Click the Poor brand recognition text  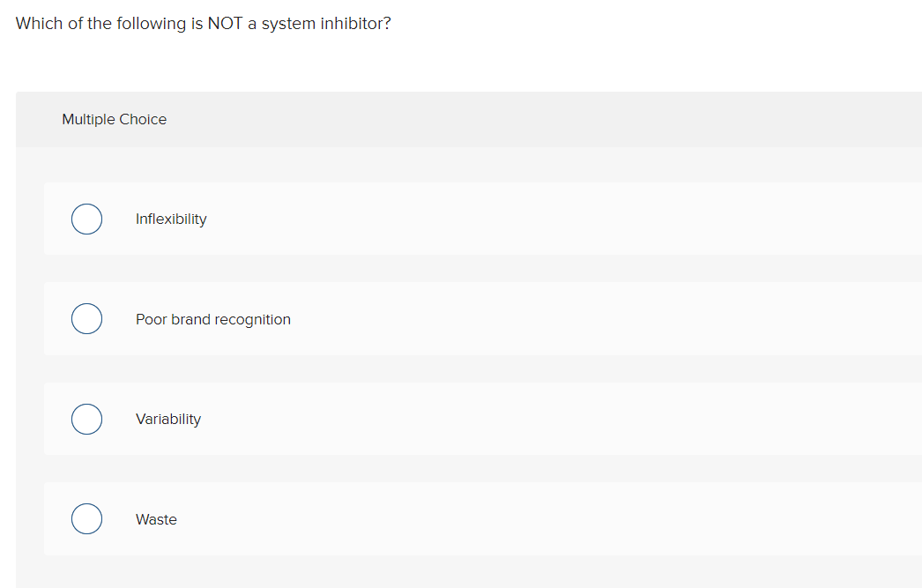212,319
